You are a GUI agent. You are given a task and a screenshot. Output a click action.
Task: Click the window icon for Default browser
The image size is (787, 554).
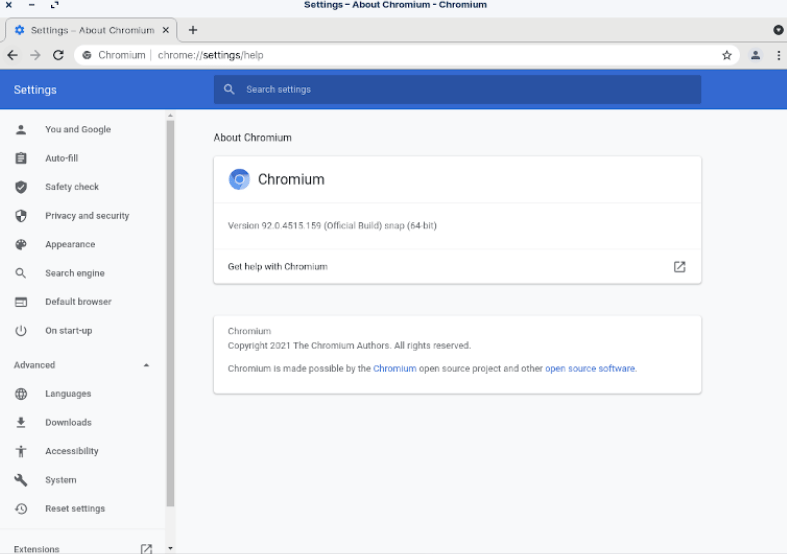pos(21,302)
